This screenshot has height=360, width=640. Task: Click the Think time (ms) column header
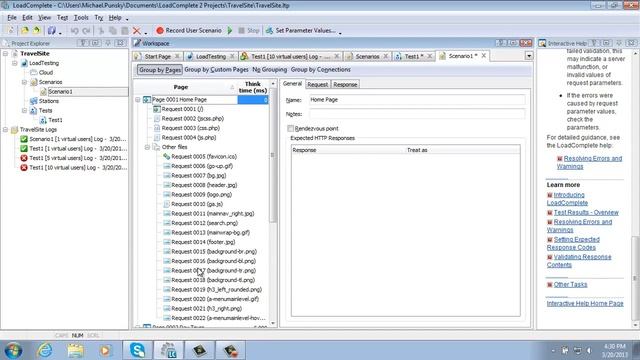pyautogui.click(x=253, y=87)
